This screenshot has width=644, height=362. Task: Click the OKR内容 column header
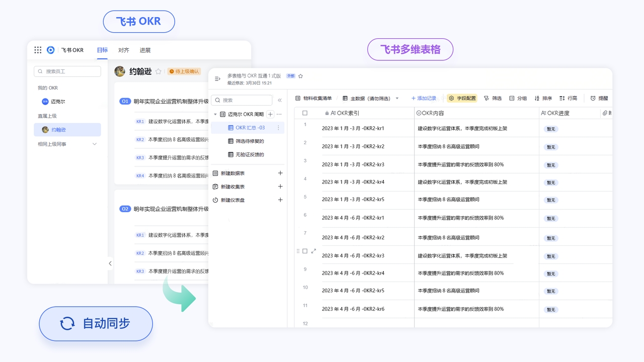[430, 113]
